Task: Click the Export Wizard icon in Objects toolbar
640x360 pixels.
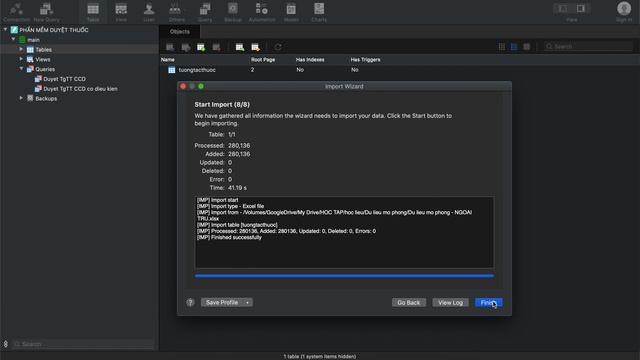Action: pos(256,47)
